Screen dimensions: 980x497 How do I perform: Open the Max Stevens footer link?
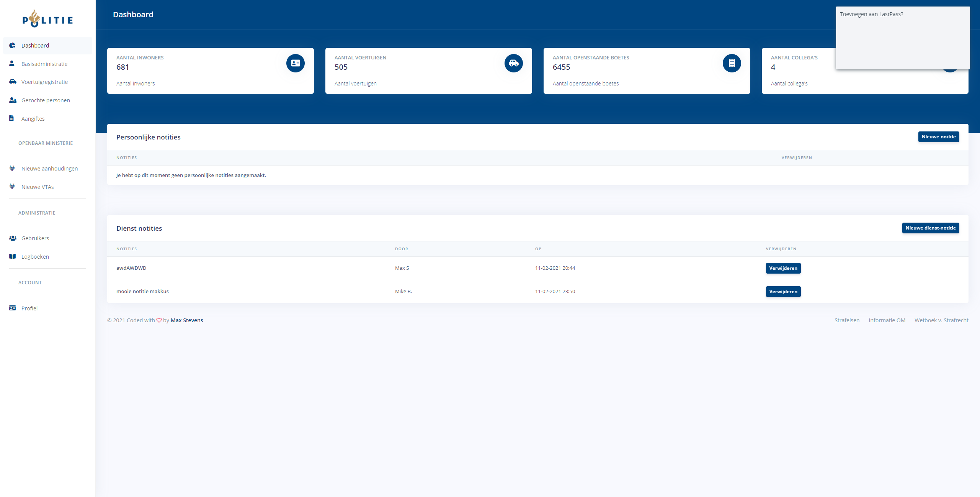pyautogui.click(x=187, y=320)
